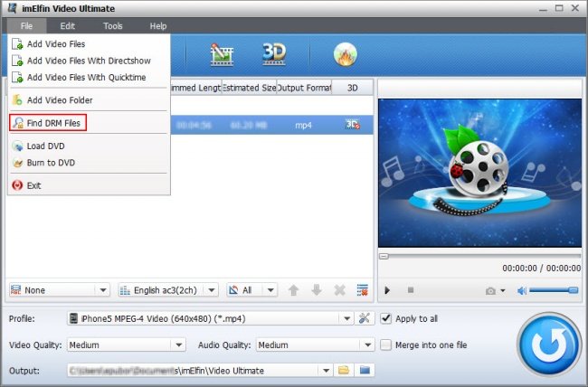Select Add Video Folder entry

coord(89,100)
